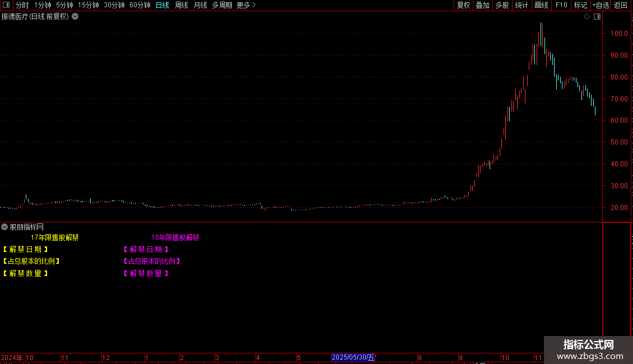Click the 2024年 label on time axis

12,357
